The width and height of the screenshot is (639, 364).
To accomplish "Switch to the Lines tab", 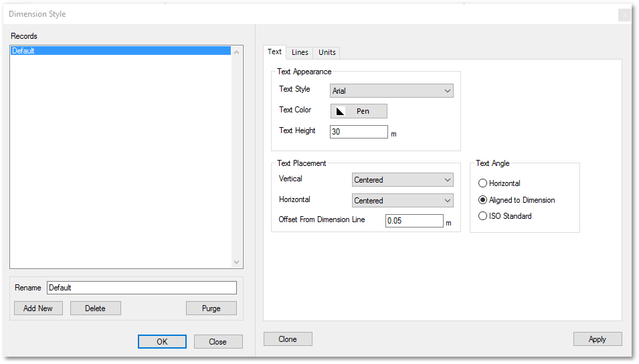I will point(300,53).
